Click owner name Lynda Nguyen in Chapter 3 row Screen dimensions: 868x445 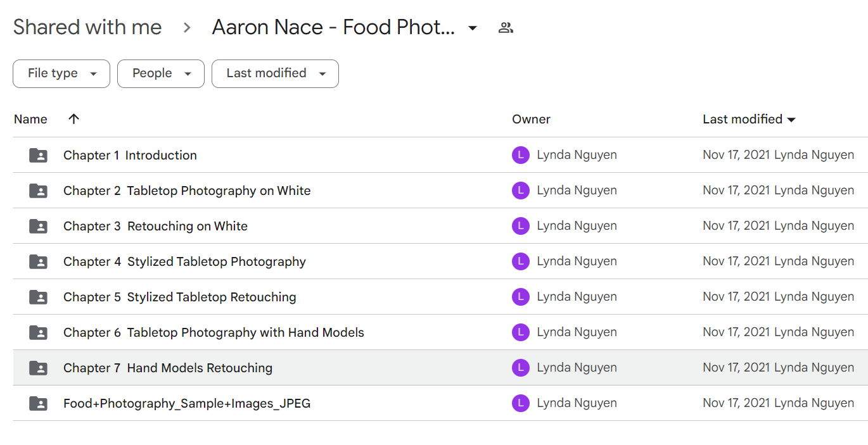[577, 226]
